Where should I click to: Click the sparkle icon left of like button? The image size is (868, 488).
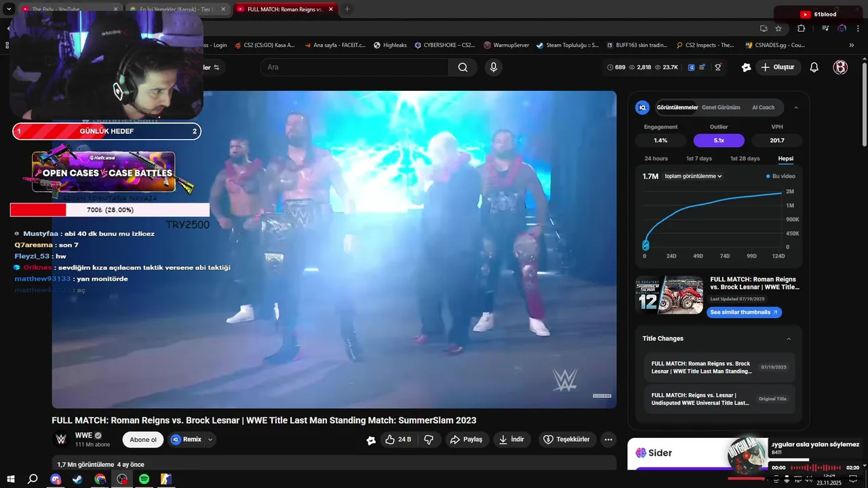(371, 440)
